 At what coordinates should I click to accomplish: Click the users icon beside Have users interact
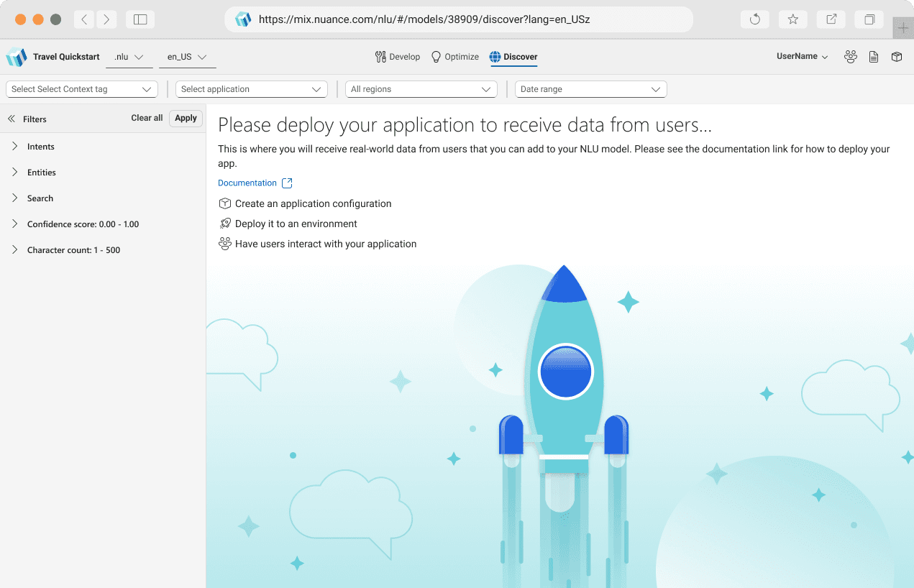click(225, 244)
